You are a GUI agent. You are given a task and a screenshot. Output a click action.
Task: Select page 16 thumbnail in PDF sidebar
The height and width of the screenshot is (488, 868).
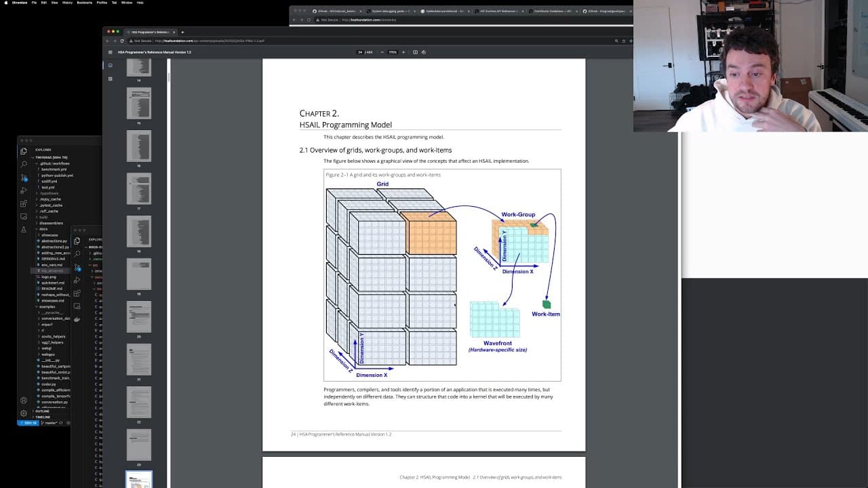(139, 146)
